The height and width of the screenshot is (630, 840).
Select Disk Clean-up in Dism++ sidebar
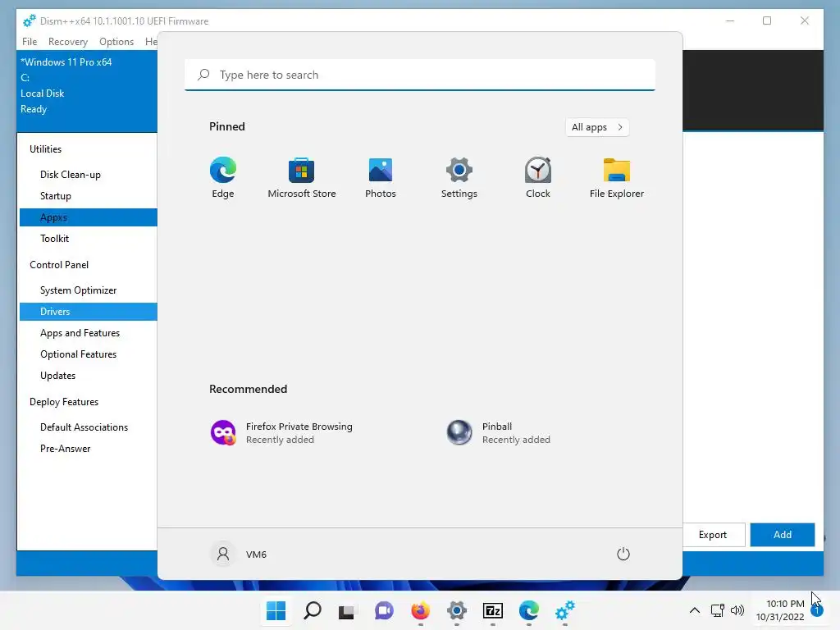71,175
